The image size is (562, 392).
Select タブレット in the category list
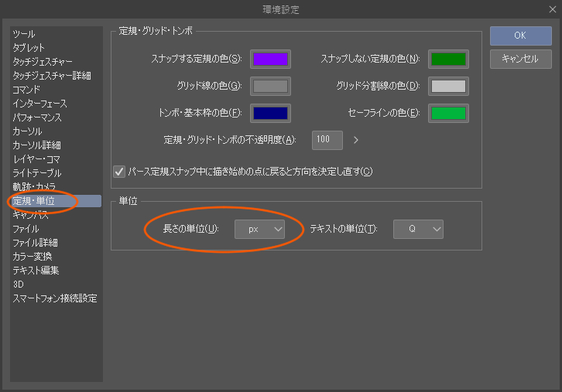click(29, 48)
